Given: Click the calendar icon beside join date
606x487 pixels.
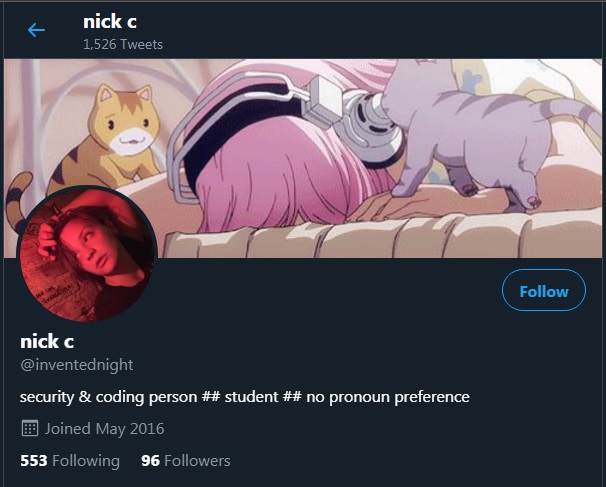Looking at the screenshot, I should click(x=30, y=428).
